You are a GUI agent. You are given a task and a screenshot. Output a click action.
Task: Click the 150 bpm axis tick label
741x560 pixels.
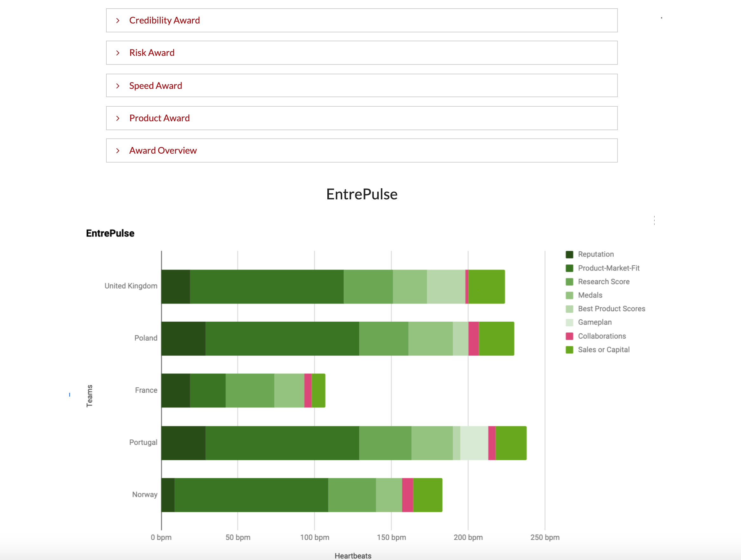point(391,537)
